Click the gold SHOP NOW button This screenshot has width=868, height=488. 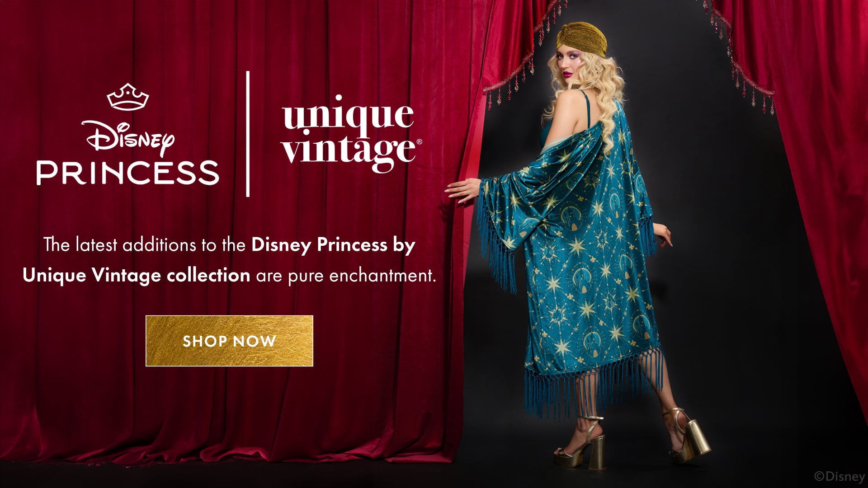click(229, 341)
